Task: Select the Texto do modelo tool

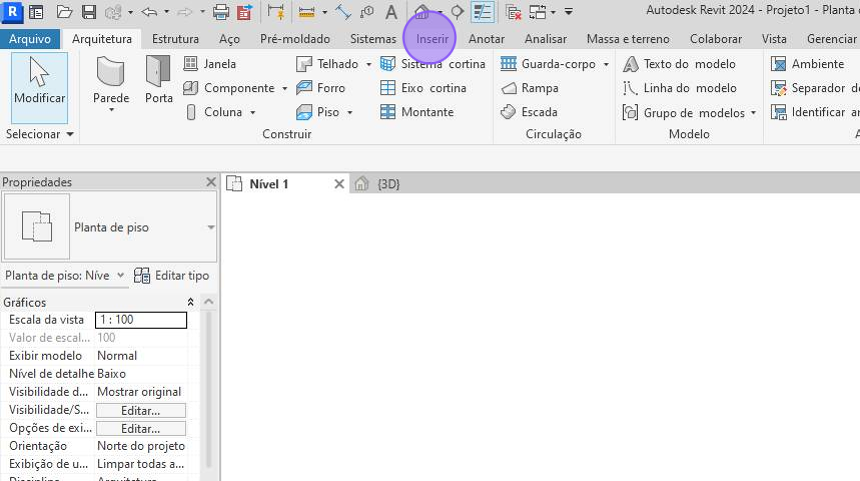Action: (x=680, y=64)
